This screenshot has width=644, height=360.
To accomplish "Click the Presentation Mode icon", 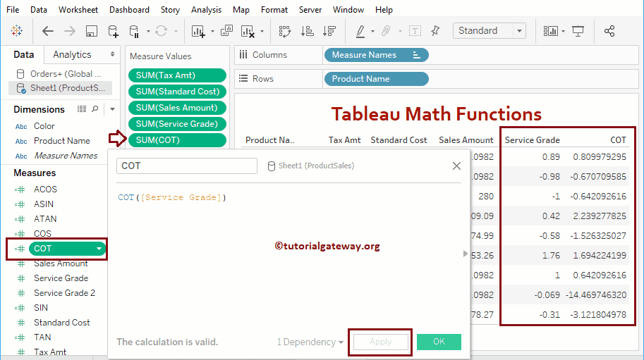I will tap(578, 31).
